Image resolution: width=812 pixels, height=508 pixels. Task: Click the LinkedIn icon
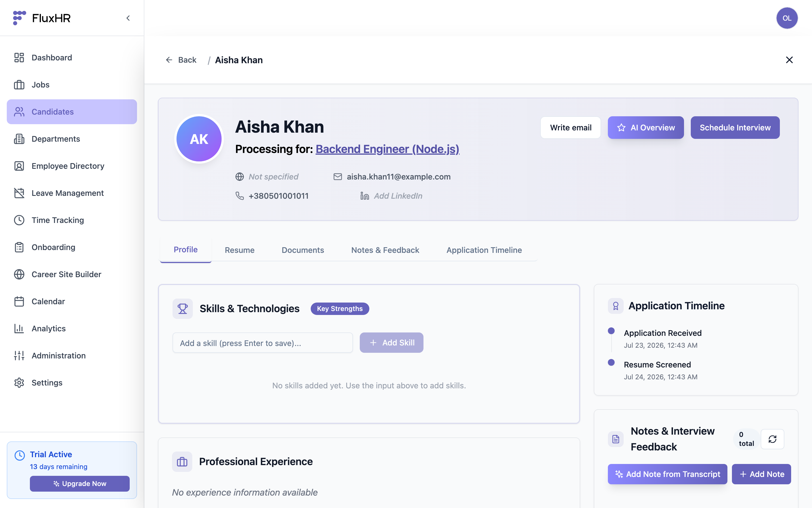(x=365, y=196)
